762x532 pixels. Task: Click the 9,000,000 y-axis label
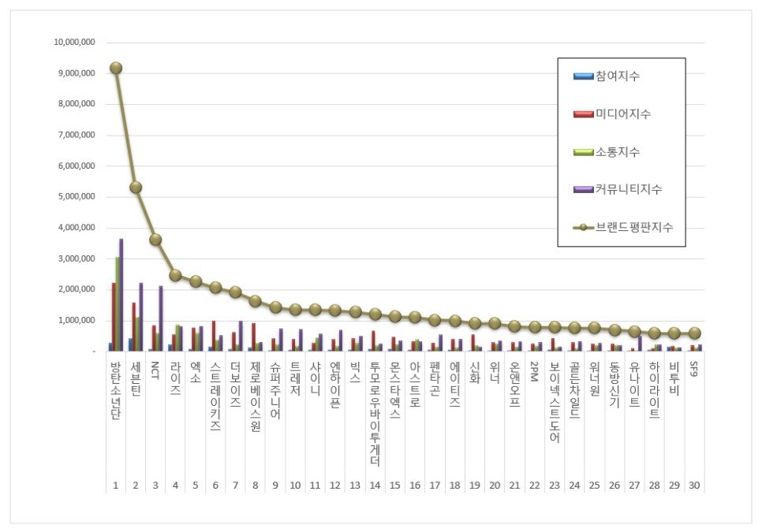click(x=77, y=73)
